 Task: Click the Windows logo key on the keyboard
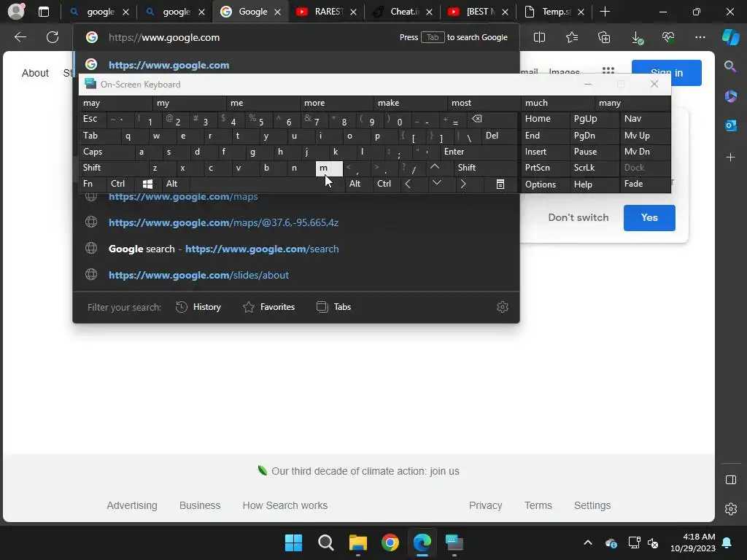[147, 184]
